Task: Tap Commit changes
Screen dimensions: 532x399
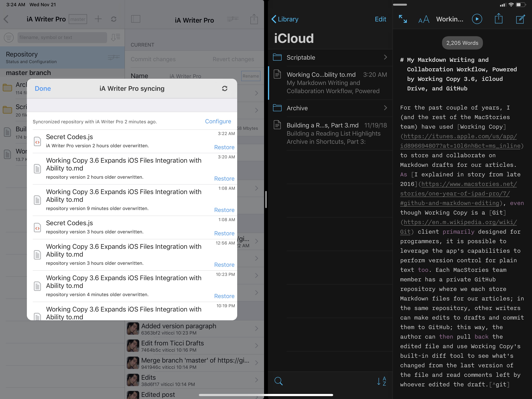Action: click(x=153, y=59)
